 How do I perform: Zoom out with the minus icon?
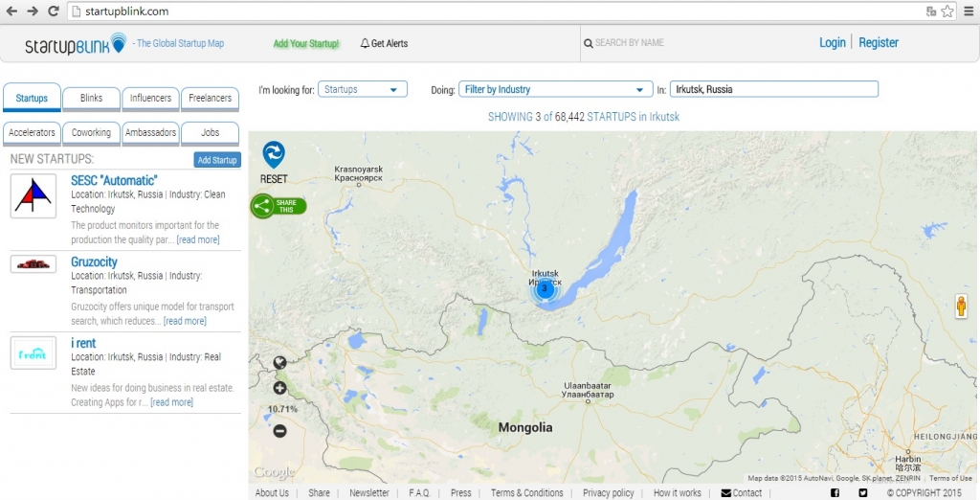(279, 430)
